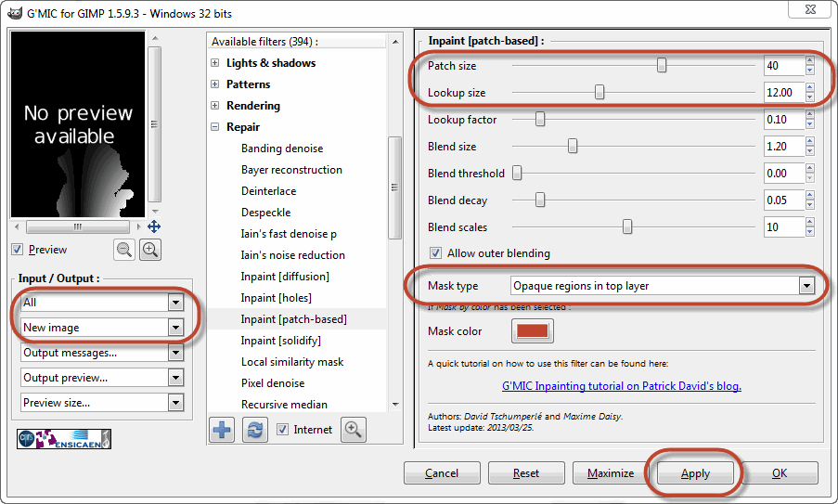Select the Banding denoise filter

[282, 149]
